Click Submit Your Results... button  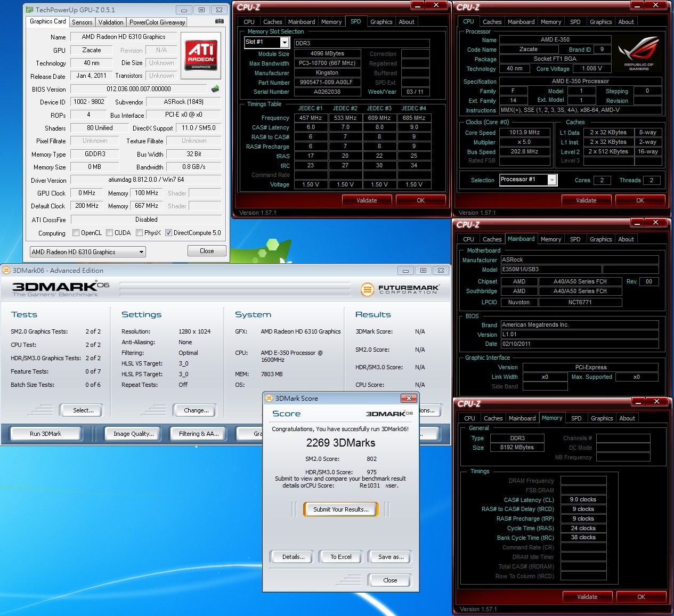(x=341, y=509)
